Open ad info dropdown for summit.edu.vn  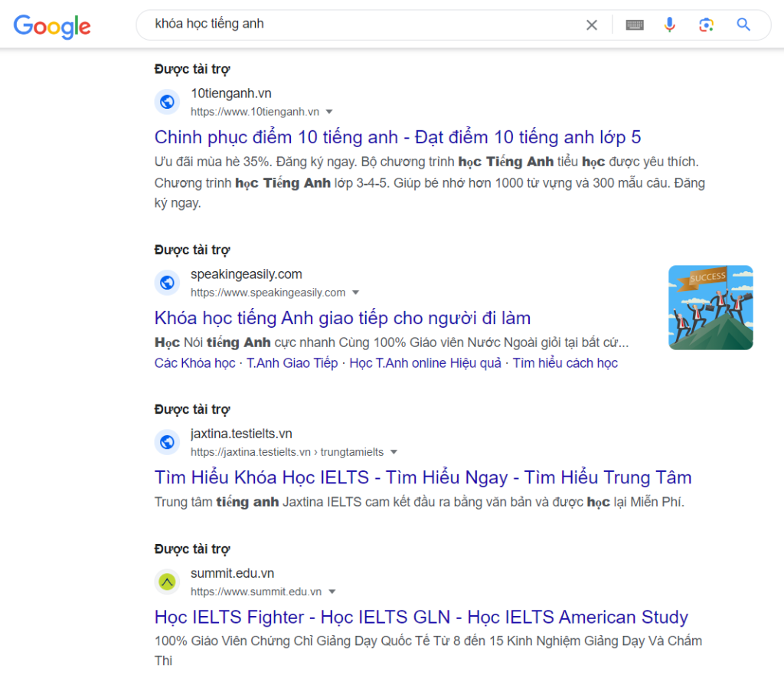[x=332, y=591]
